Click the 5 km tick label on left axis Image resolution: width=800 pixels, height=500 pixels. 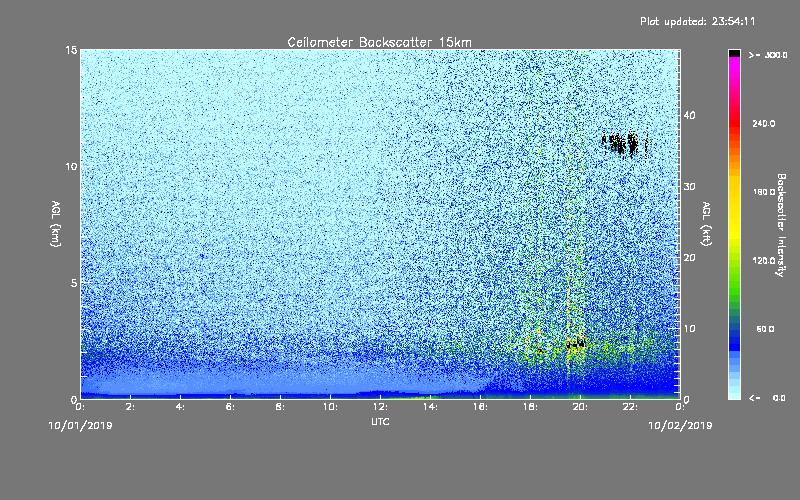point(74,283)
